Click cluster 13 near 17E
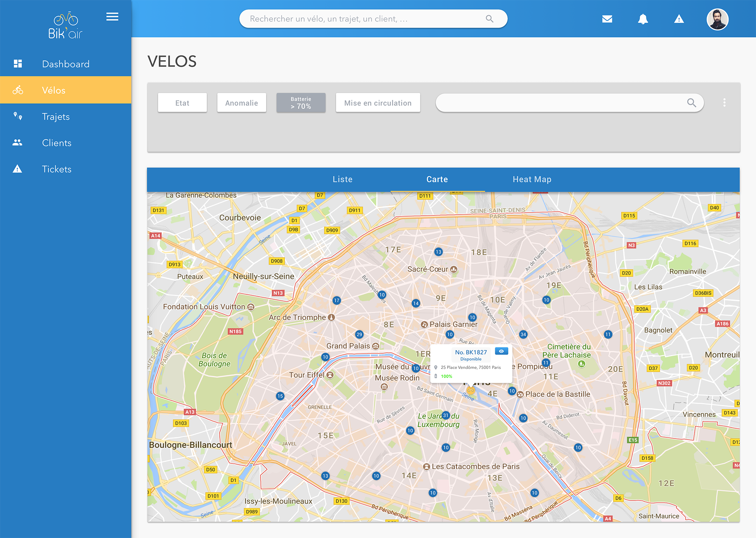The width and height of the screenshot is (756, 538). point(438,252)
